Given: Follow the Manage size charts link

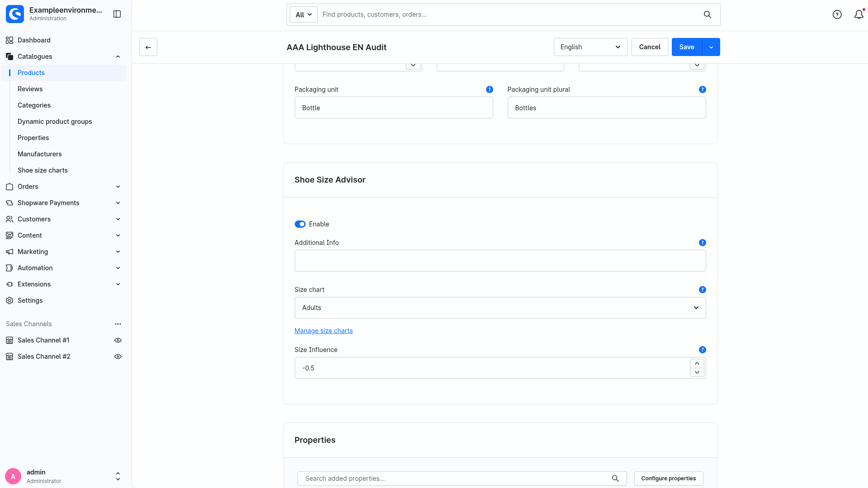Looking at the screenshot, I should coord(324,331).
